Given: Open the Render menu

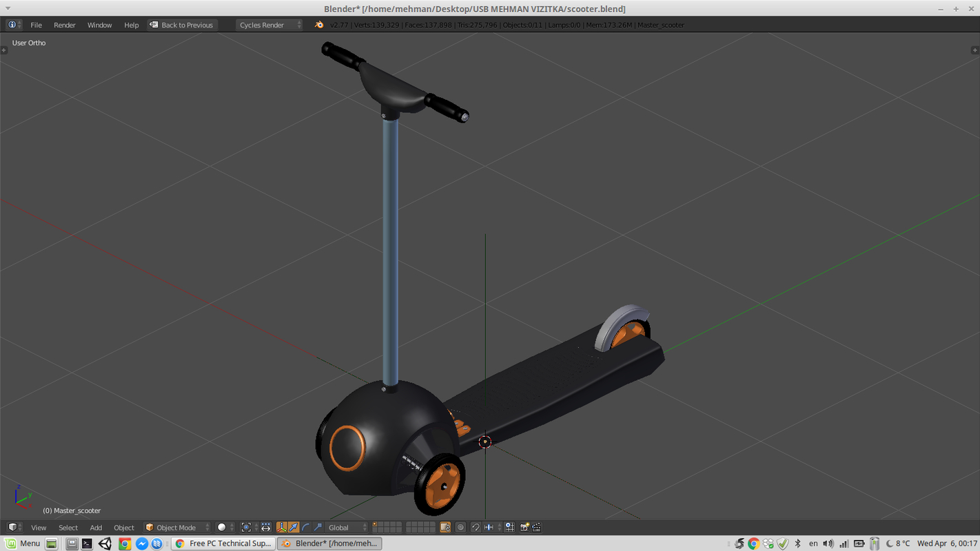Looking at the screenshot, I should 64,24.
